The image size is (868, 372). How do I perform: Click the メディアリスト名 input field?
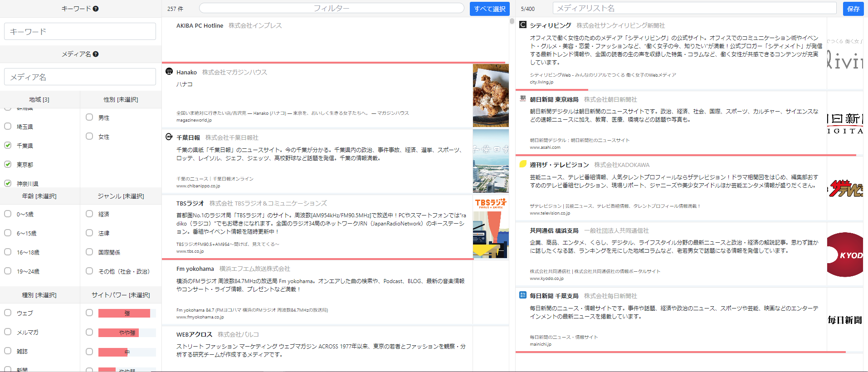694,8
